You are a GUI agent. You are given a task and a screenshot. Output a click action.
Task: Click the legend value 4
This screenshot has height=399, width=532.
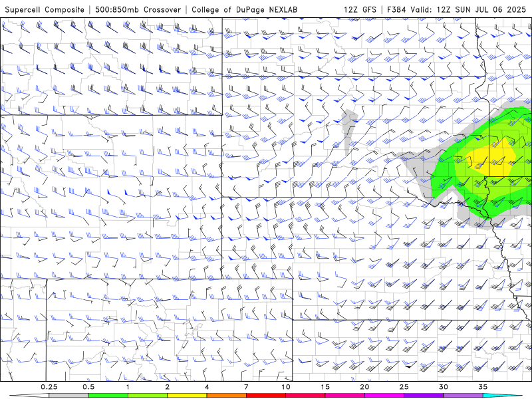click(207, 387)
